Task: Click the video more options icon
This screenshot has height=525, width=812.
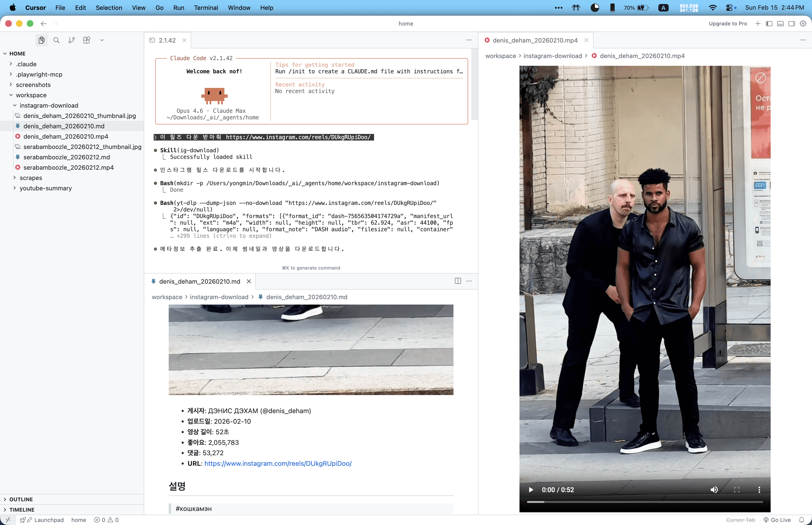Action: click(x=759, y=490)
